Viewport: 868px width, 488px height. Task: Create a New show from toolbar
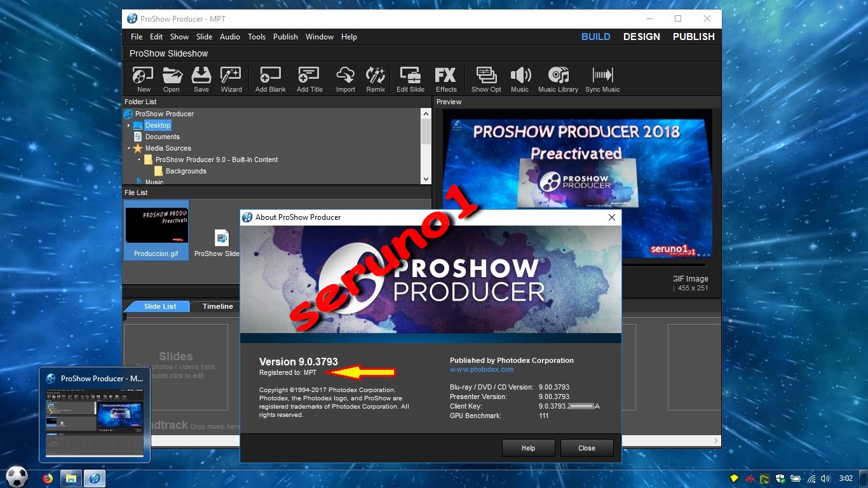pyautogui.click(x=143, y=80)
